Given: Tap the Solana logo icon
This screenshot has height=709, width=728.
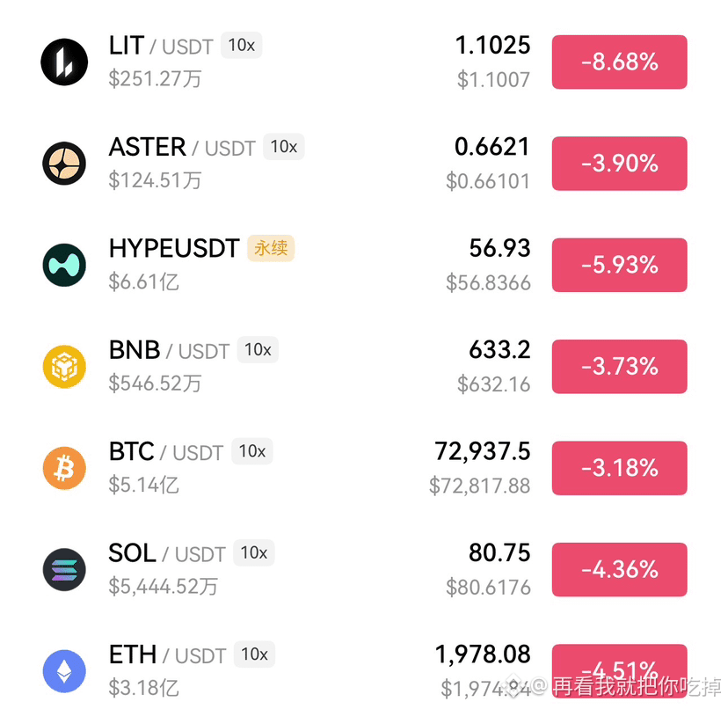Looking at the screenshot, I should coord(64,570).
